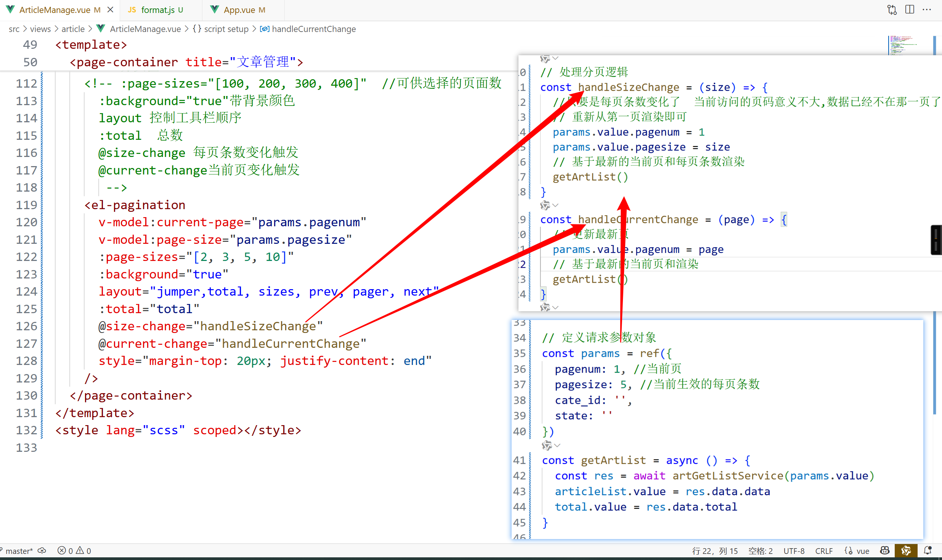Open the UTF-8 encoding selector
The image size is (942, 560).
tap(794, 551)
